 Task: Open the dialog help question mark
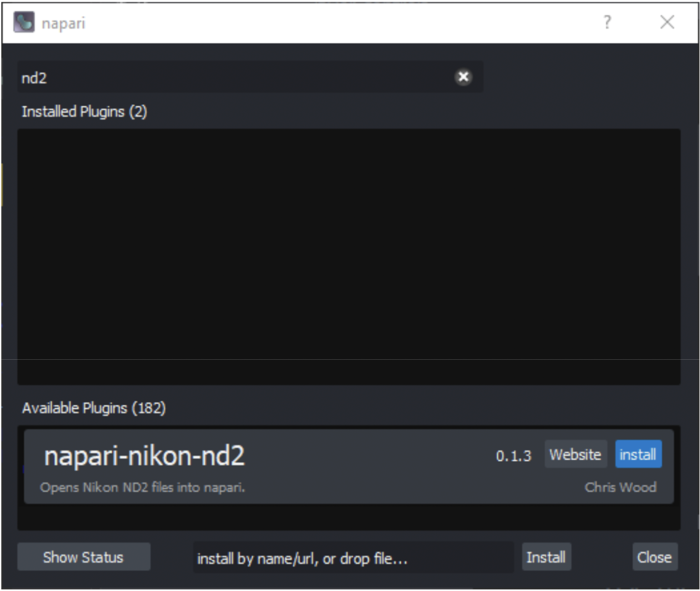pyautogui.click(x=607, y=22)
